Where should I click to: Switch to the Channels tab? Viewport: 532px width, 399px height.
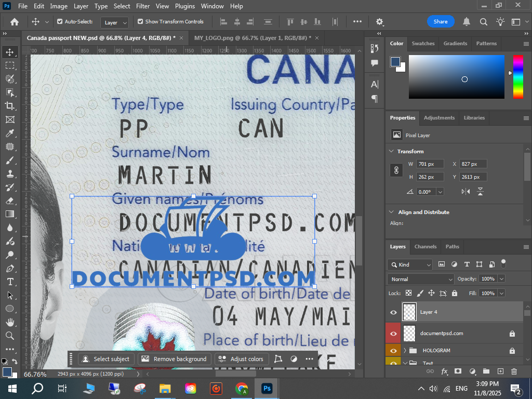point(425,246)
